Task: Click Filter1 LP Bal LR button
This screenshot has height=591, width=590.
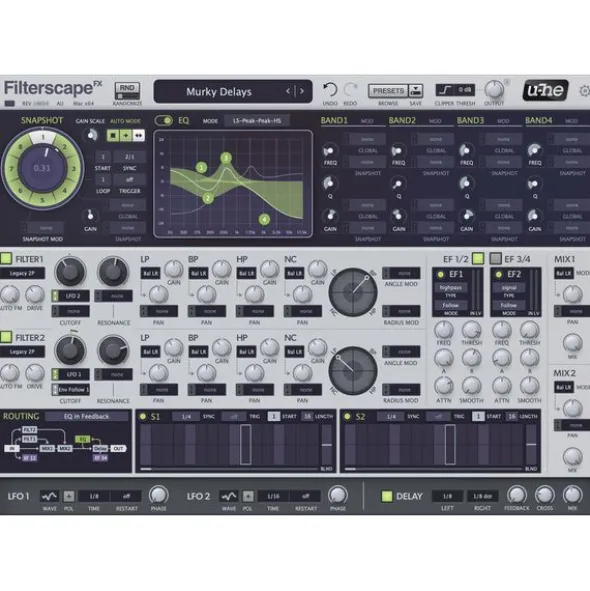Action: [150, 273]
